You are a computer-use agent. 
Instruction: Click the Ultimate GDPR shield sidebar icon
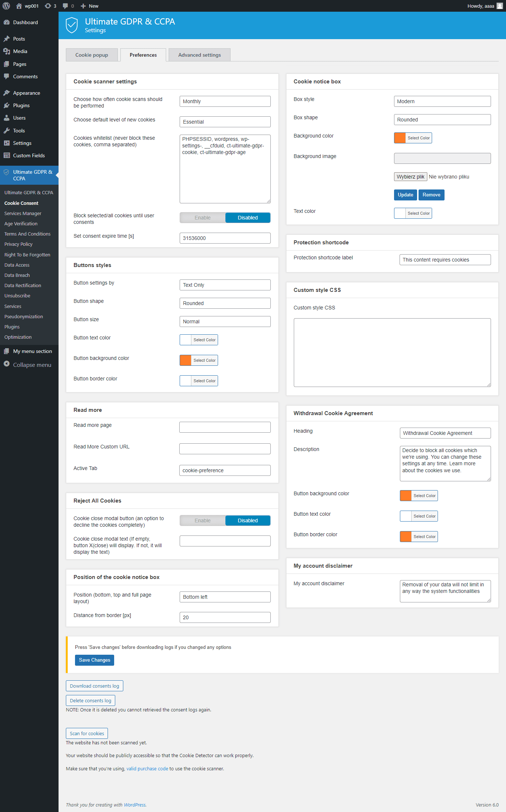[x=6, y=172]
